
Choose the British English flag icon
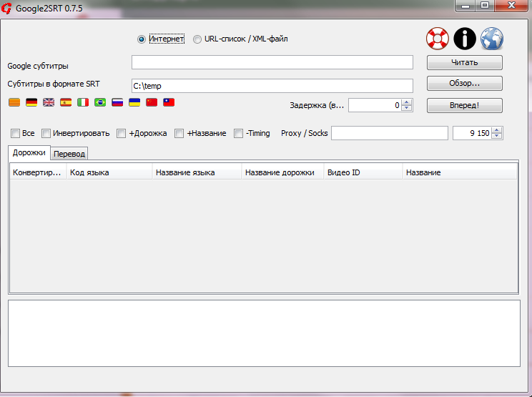[49, 102]
